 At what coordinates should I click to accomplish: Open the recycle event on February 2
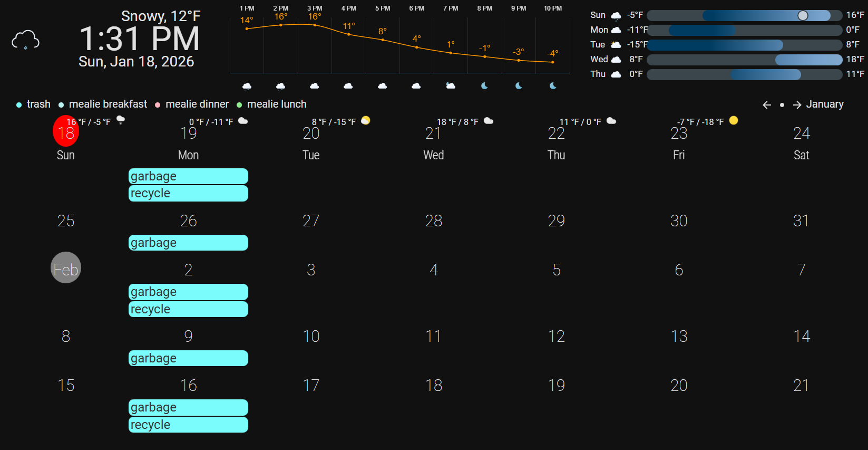188,309
